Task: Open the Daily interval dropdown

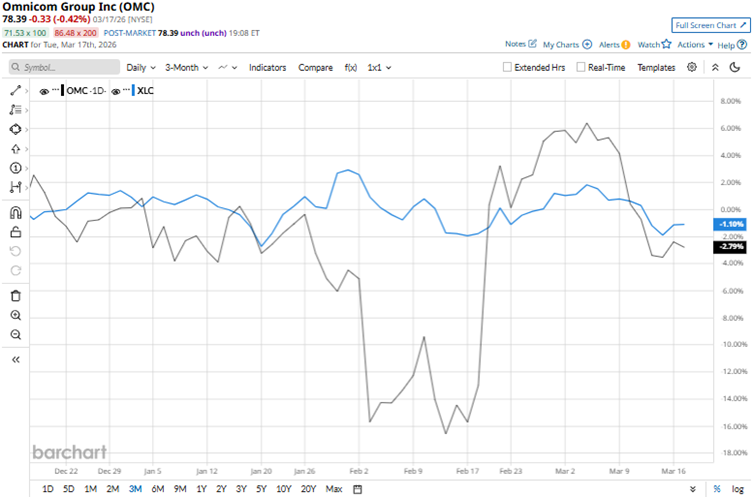Action: (x=141, y=68)
